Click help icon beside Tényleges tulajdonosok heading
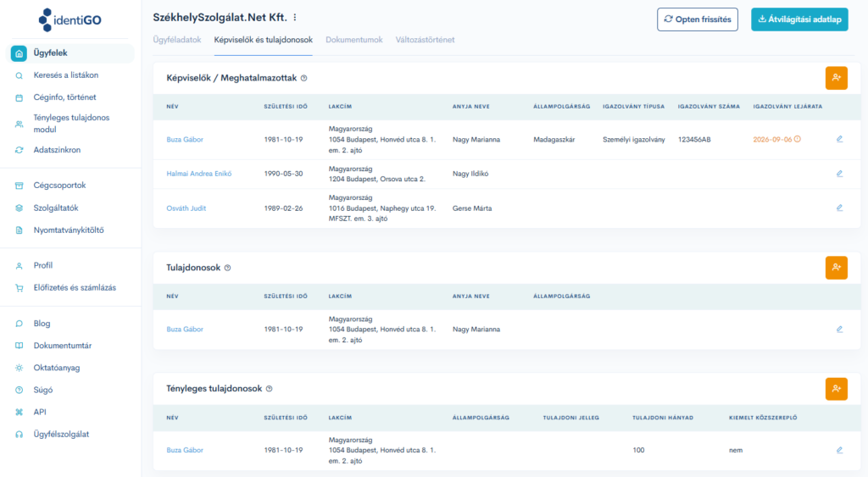Viewport: 868px width, 477px height. (x=269, y=389)
